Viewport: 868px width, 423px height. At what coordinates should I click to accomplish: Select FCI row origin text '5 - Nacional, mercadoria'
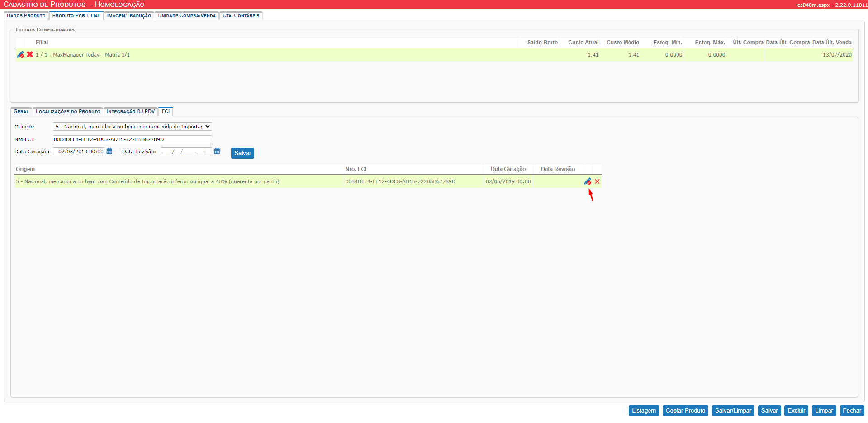147,181
